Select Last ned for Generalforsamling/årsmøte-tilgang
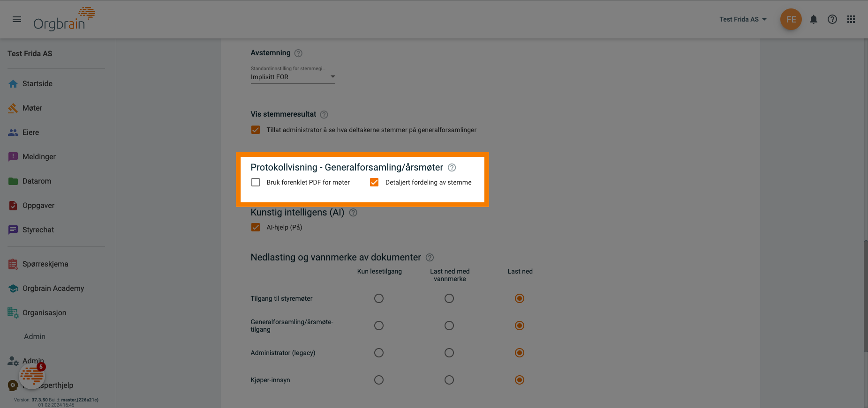Screen dimensions: 868x408 tap(520, 326)
